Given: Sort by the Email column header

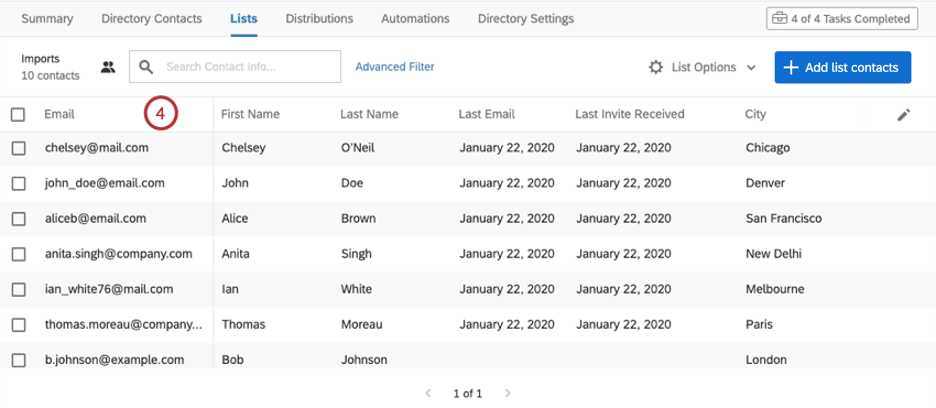Looking at the screenshot, I should click(x=59, y=114).
